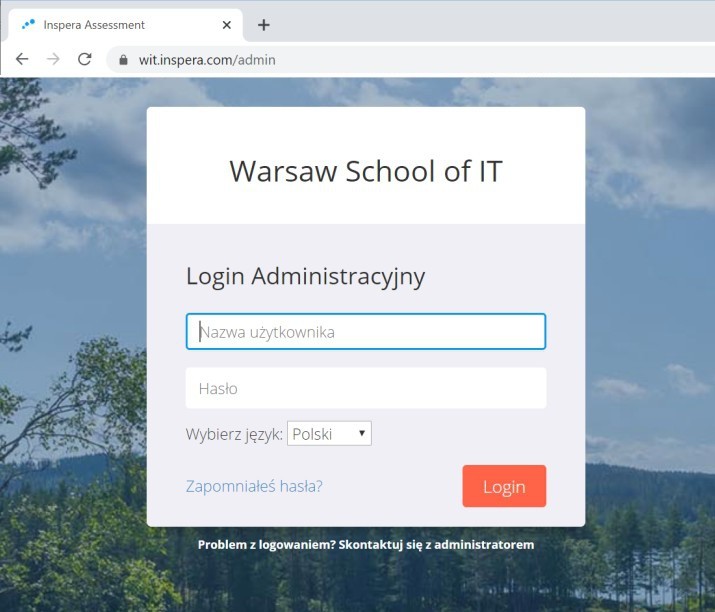The width and height of the screenshot is (715, 612).
Task: Select the Inspera Assessment browser tab
Action: (124, 25)
